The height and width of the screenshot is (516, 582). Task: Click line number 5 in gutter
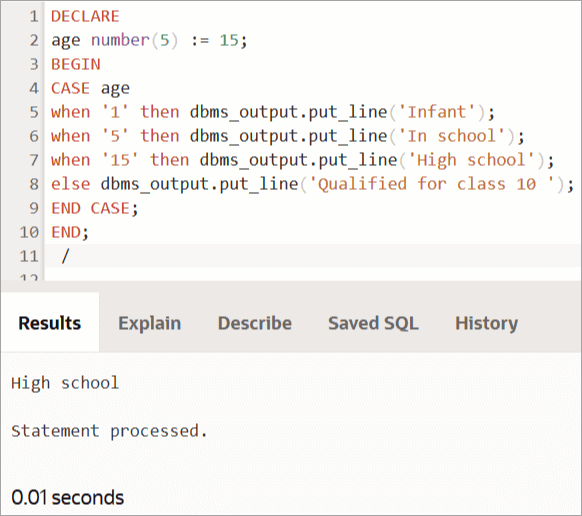34,112
